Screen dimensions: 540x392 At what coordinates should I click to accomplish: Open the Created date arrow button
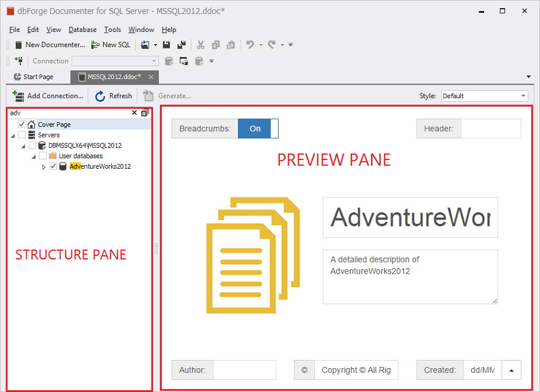511,371
